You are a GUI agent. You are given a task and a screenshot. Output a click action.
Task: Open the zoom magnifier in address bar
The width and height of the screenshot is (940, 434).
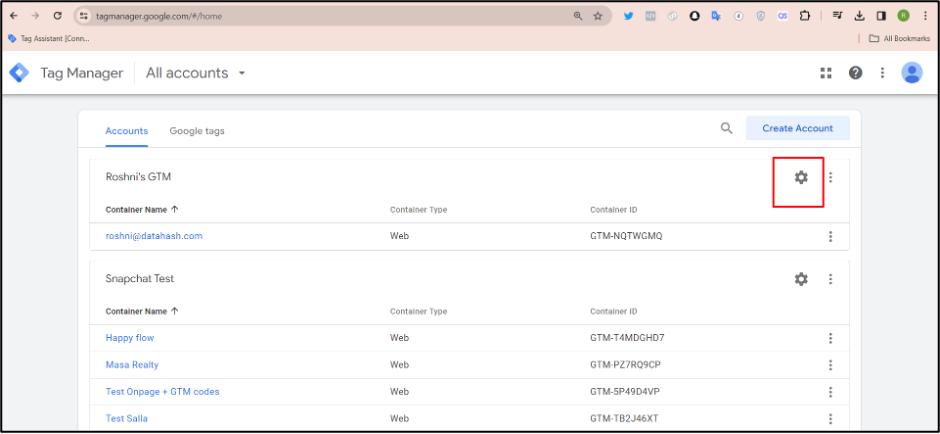click(578, 16)
